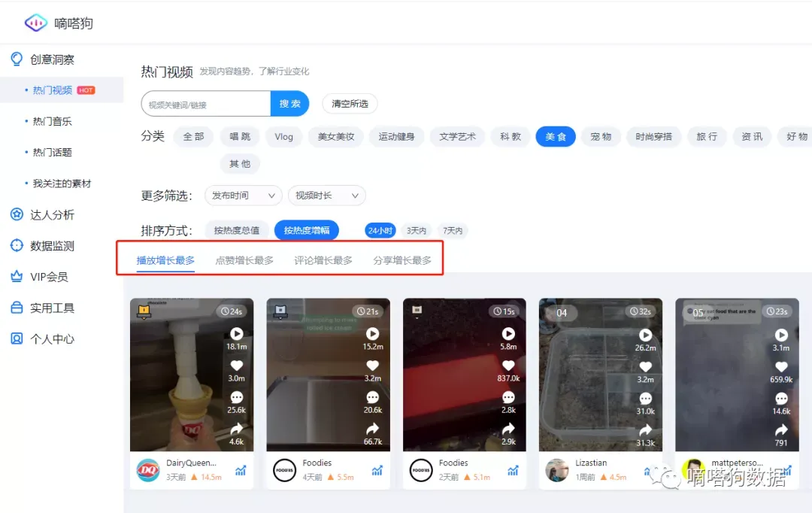812x513 pixels.
Task: Select 科教 category button
Action: pos(511,137)
